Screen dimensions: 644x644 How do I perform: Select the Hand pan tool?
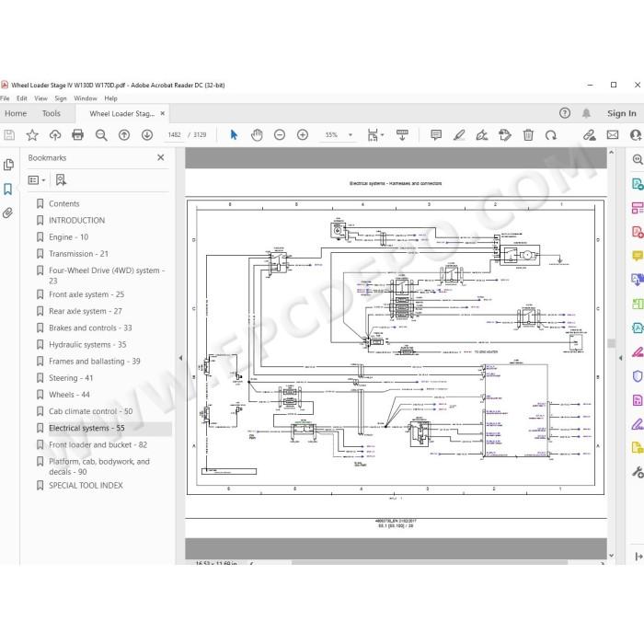(257, 134)
